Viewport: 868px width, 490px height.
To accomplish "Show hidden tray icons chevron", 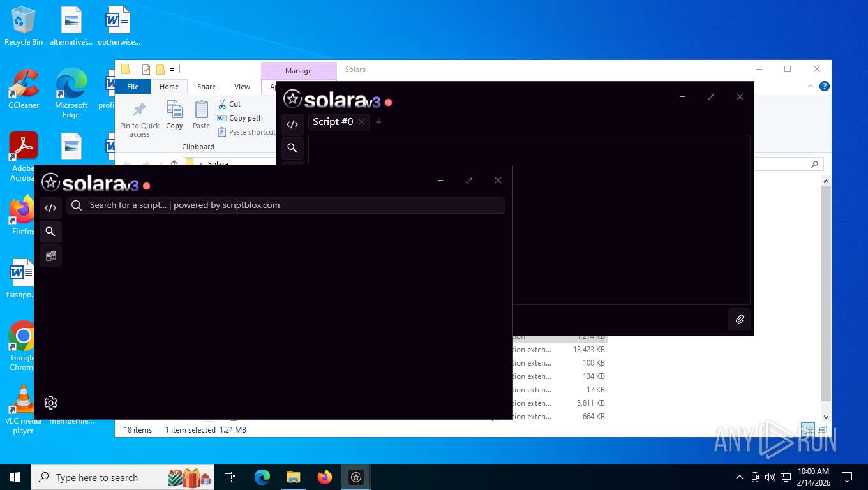I will click(740, 477).
